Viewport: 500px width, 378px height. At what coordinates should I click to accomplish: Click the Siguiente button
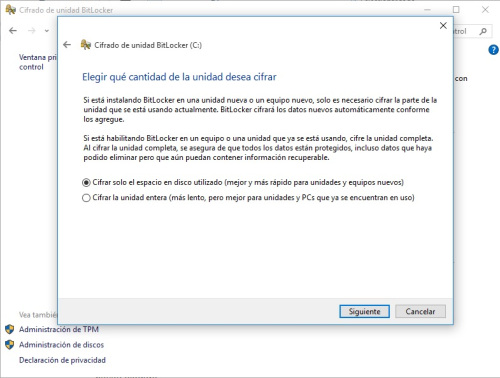point(364,311)
